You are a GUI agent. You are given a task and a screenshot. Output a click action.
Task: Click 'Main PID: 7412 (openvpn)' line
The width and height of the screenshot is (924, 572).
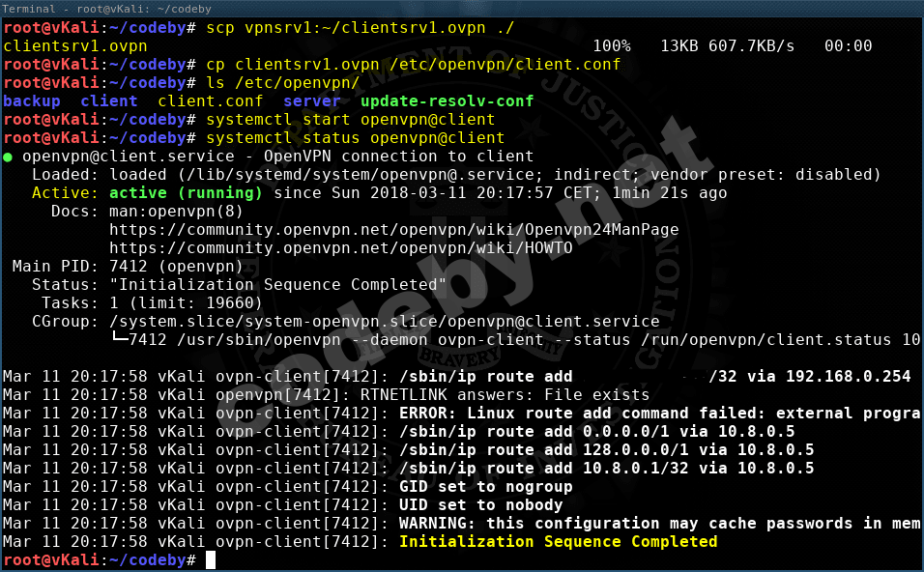click(128, 267)
